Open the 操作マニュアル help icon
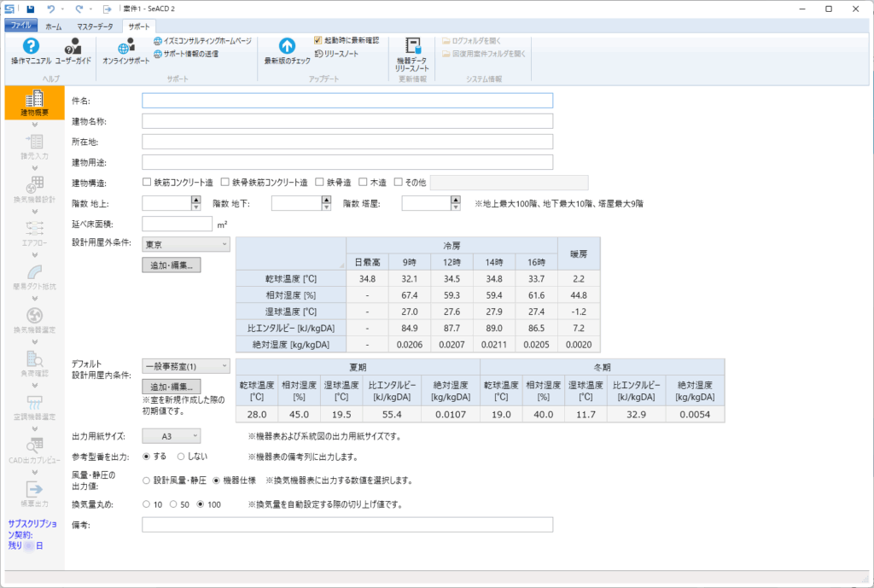Screen dimensions: 874x588 click(x=31, y=48)
